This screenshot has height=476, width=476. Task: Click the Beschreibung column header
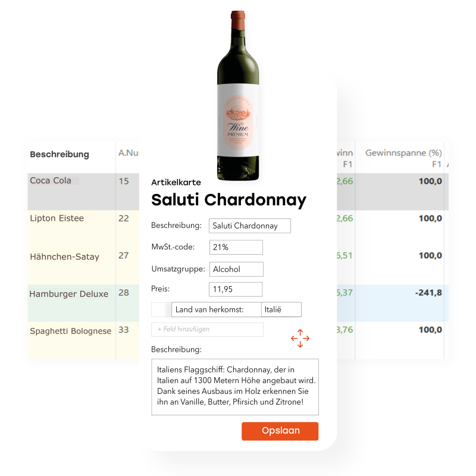click(59, 155)
